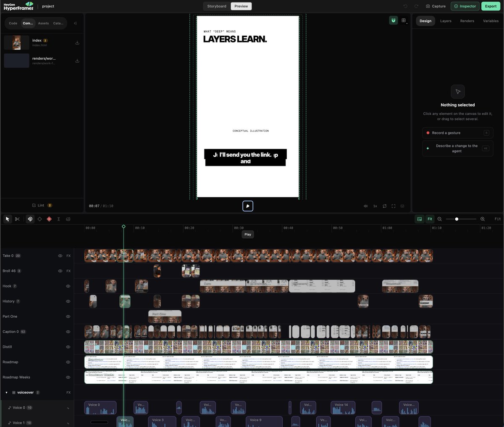Open the Lint warnings panel
This screenshot has height=427, width=504.
(x=42, y=206)
